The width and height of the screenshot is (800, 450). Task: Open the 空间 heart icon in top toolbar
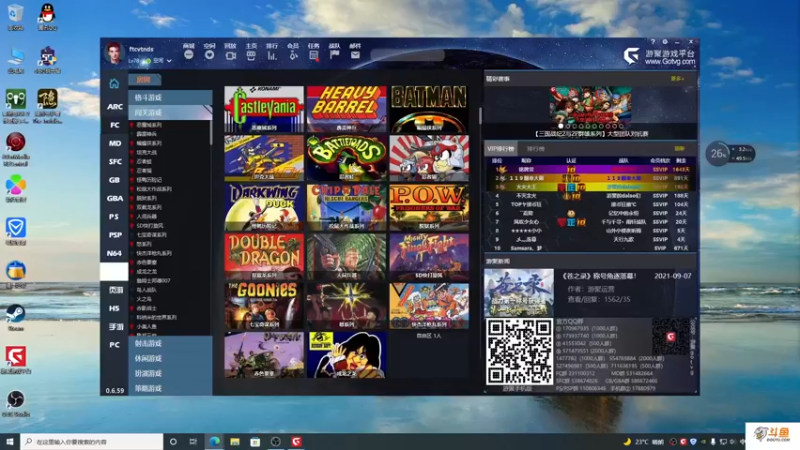click(x=210, y=55)
